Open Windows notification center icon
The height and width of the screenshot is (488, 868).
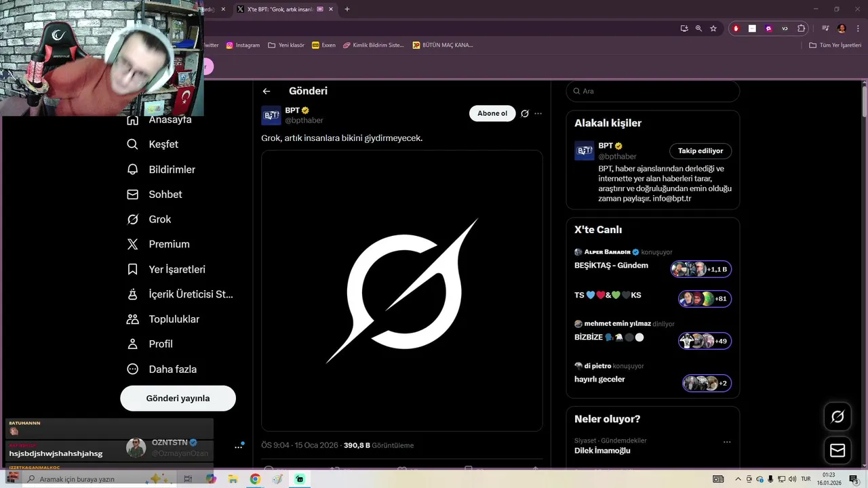pos(854,479)
